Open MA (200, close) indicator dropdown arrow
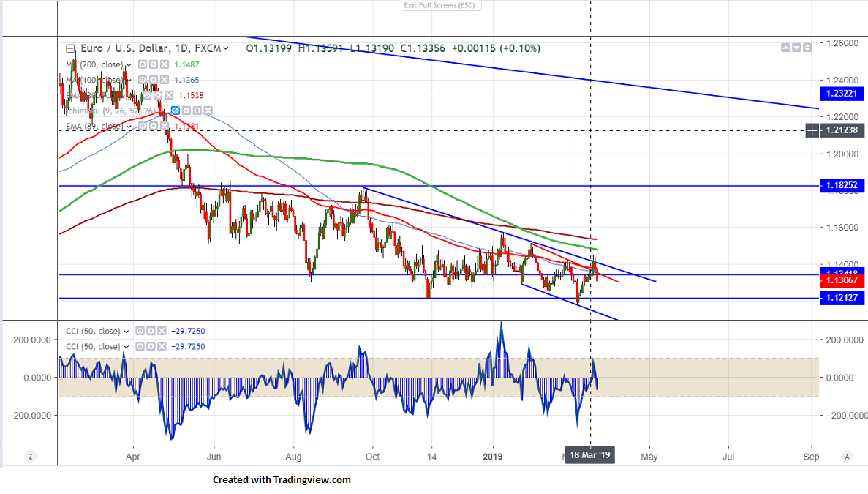868x494 pixels. click(129, 65)
